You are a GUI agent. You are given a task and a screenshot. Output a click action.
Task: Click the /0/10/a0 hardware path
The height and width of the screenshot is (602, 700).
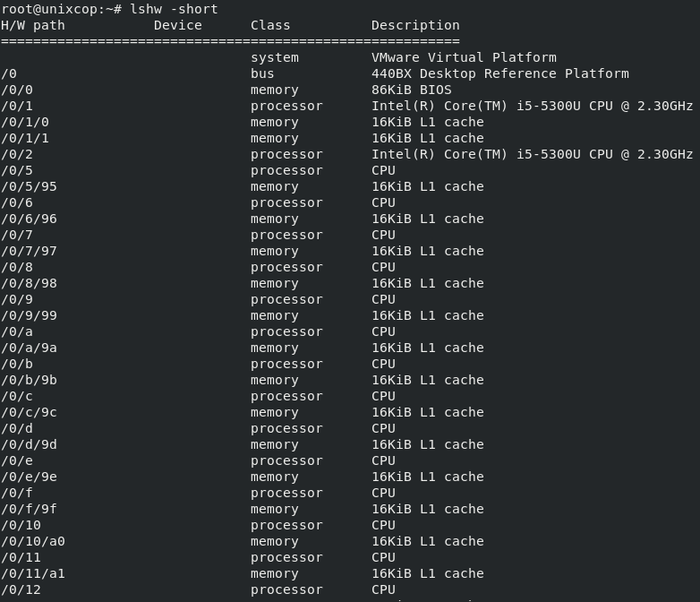[x=33, y=541]
